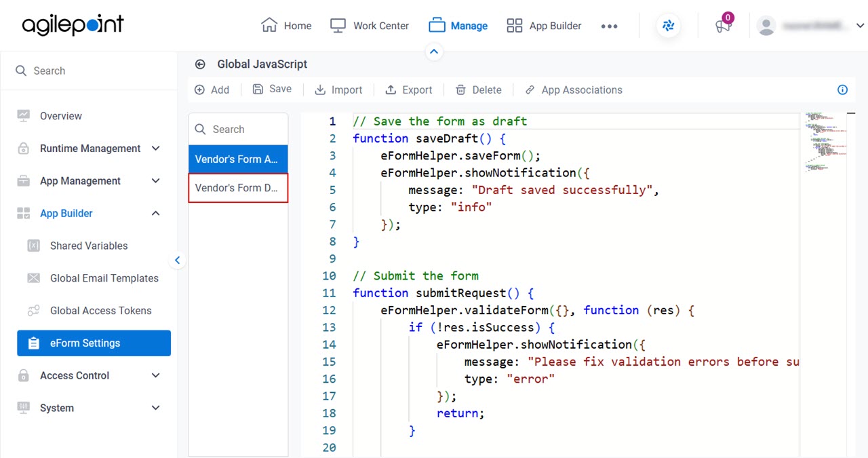Open App Builder from the top nav
The width and height of the screenshot is (868, 458).
click(544, 26)
